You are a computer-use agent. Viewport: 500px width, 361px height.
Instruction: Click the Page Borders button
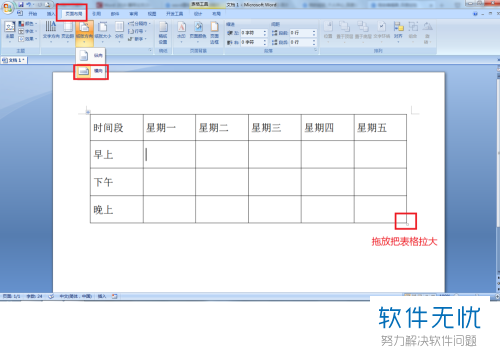click(214, 33)
